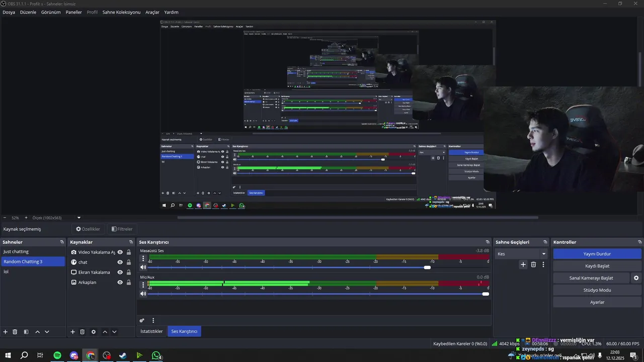Open the Sahne Koleksiyonu menu
Screen dimensions: 644x362
click(121, 12)
